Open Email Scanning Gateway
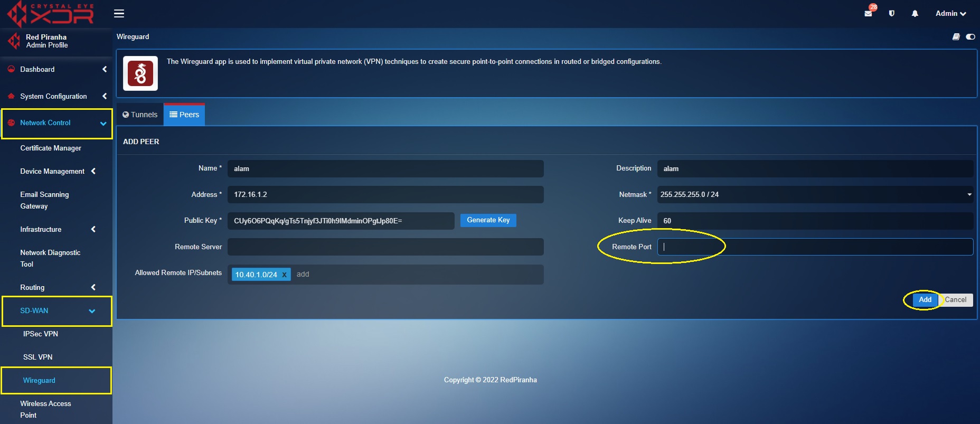Screen dimensions: 980x424 tap(44, 200)
